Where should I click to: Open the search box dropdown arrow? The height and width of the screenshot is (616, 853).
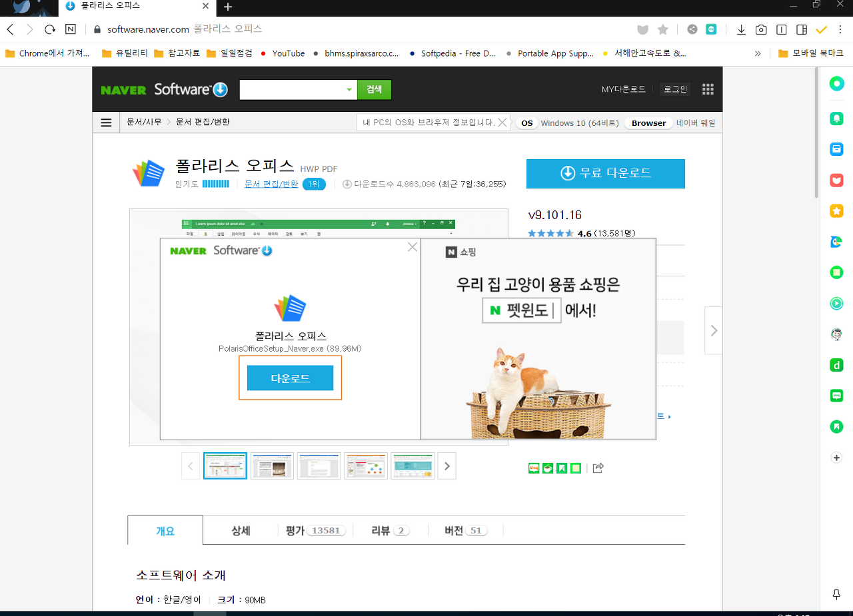350,89
